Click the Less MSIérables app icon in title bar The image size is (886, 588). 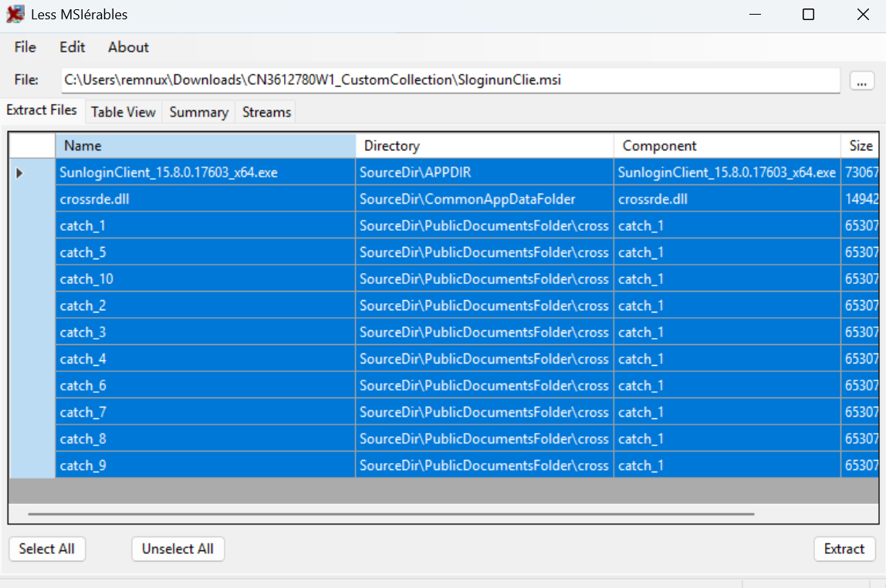tap(15, 14)
